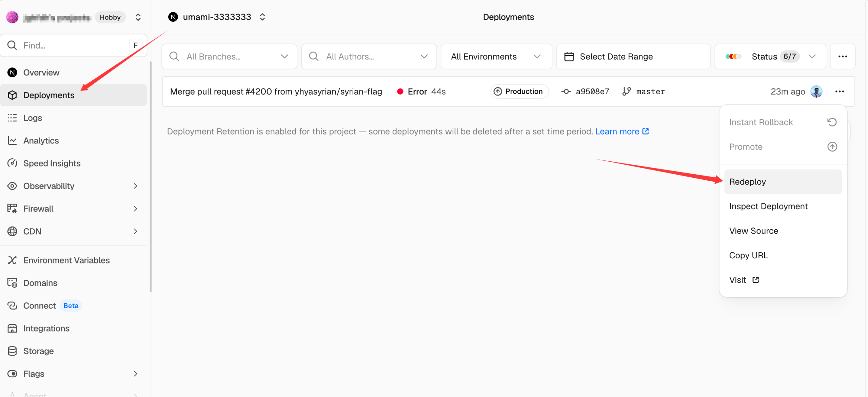Viewport: 868px width, 397px height.
Task: Click the Logs list icon
Action: 12,118
